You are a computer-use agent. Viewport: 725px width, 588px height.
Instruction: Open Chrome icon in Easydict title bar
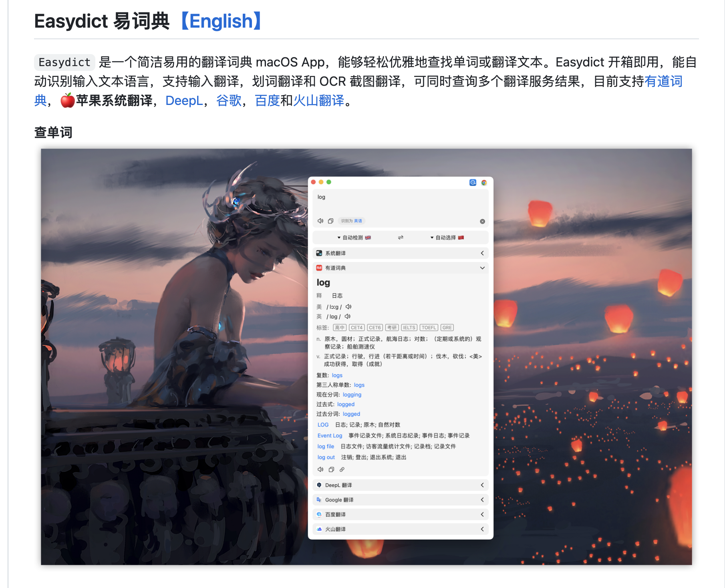[x=484, y=183]
